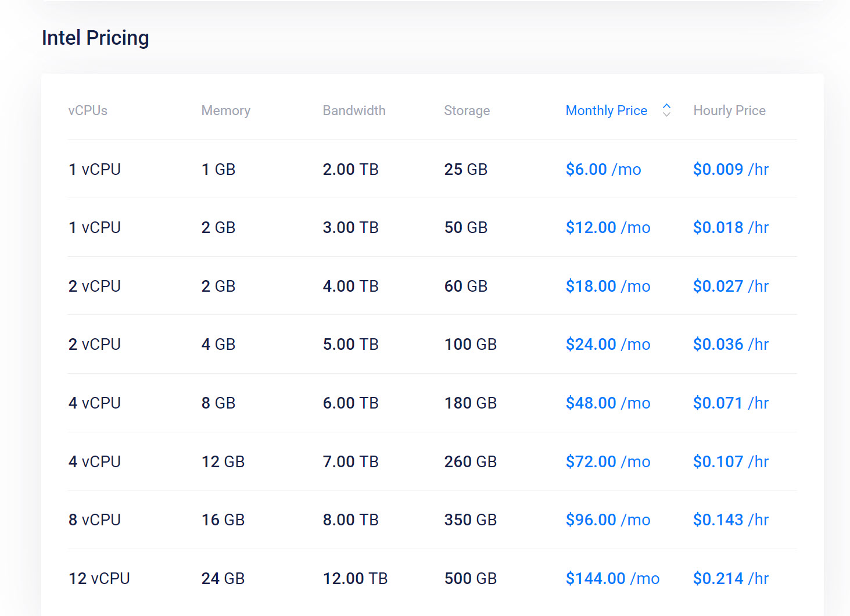850x616 pixels.
Task: Click the 6.00 TB bandwidth cell
Action: pos(350,403)
